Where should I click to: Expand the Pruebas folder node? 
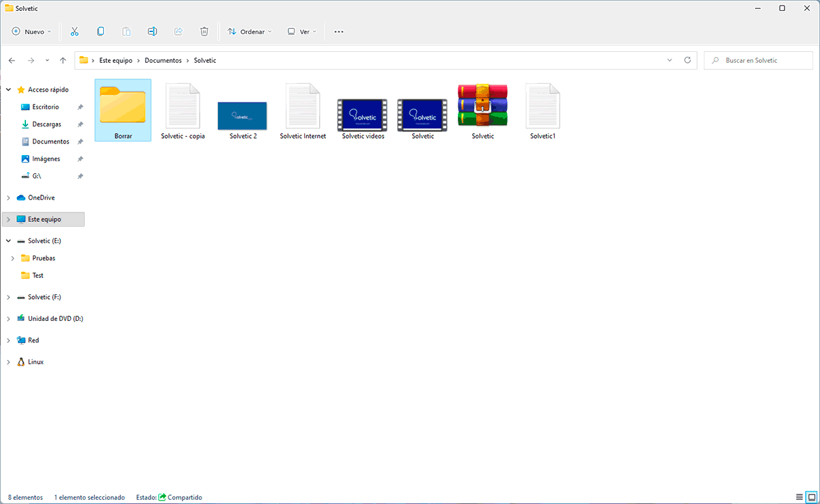click(12, 258)
